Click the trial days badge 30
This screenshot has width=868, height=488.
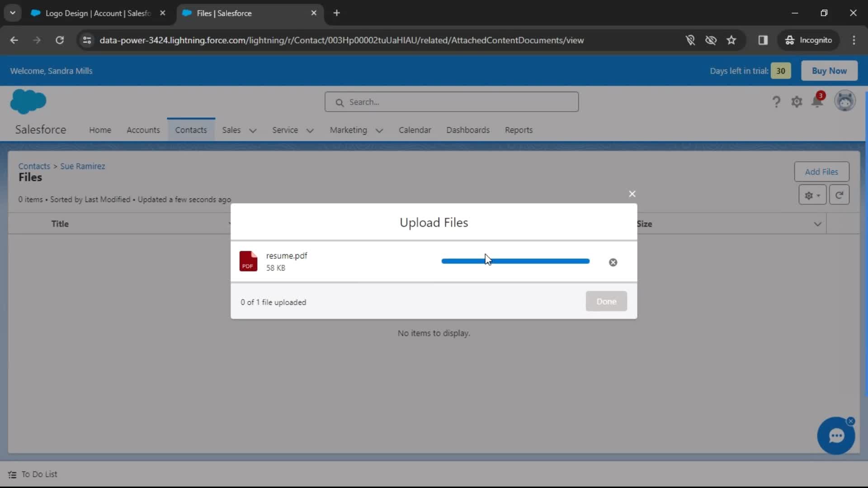(x=781, y=71)
